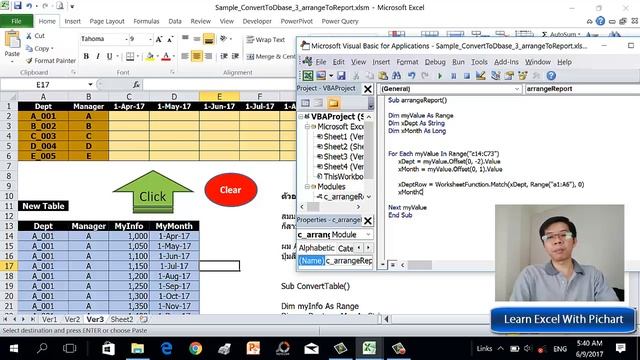Run the macro with the green play icon
This screenshot has height=360, width=640.
[440, 76]
